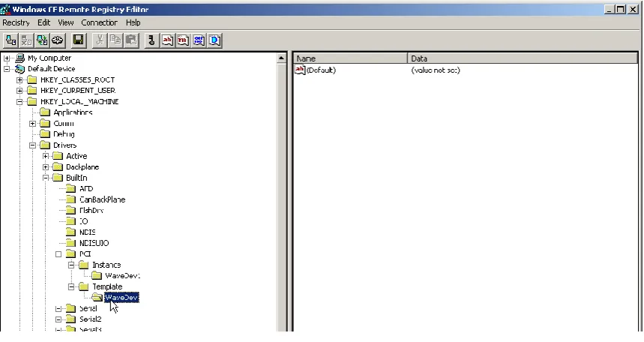Open the Edit menu
This screenshot has height=342, width=644.
tap(44, 22)
